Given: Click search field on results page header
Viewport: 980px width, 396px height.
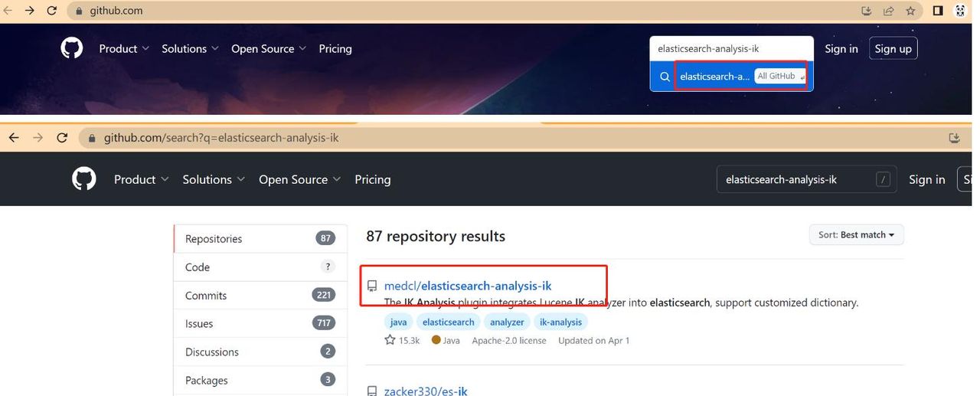Looking at the screenshot, I should point(807,180).
